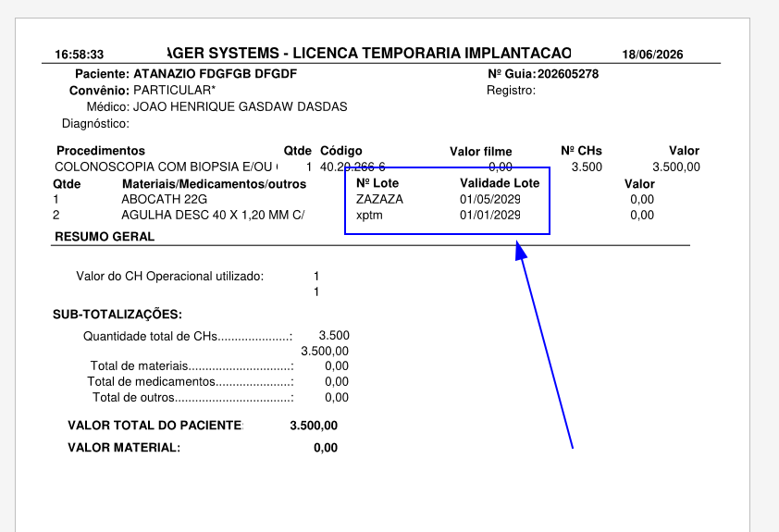The height and width of the screenshot is (532, 779).
Task: Select the procedure value 3.500,00 in Valor column
Action: point(676,167)
